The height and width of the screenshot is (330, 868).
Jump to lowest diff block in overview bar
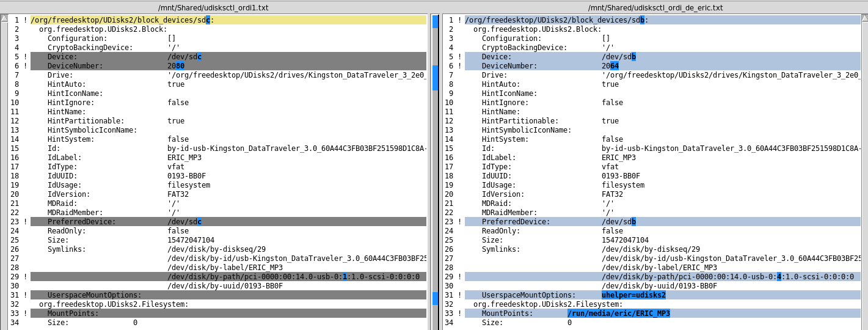[436, 298]
